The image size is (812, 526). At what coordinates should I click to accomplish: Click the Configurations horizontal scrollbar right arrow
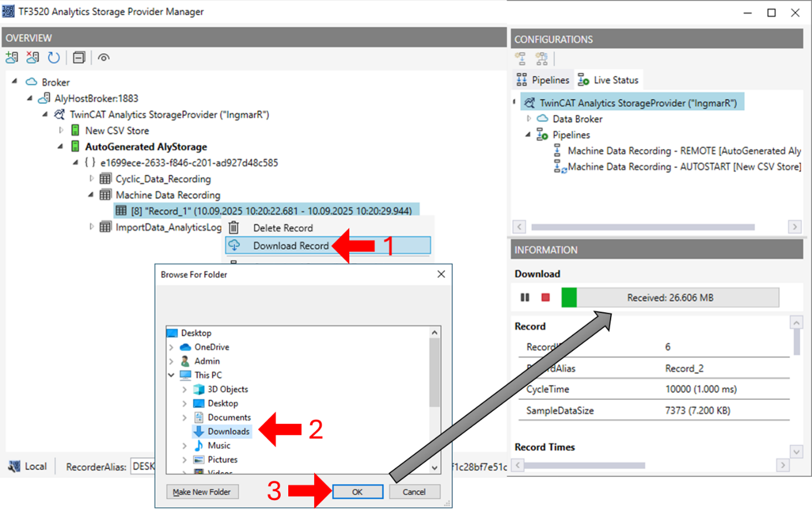(795, 227)
